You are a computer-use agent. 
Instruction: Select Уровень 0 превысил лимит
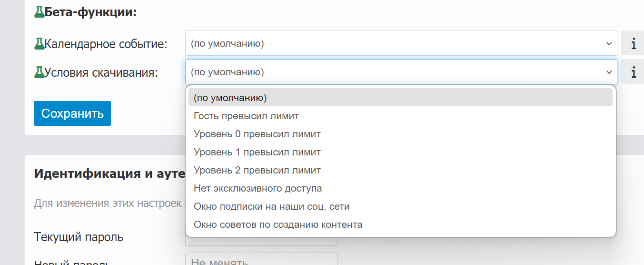[257, 134]
